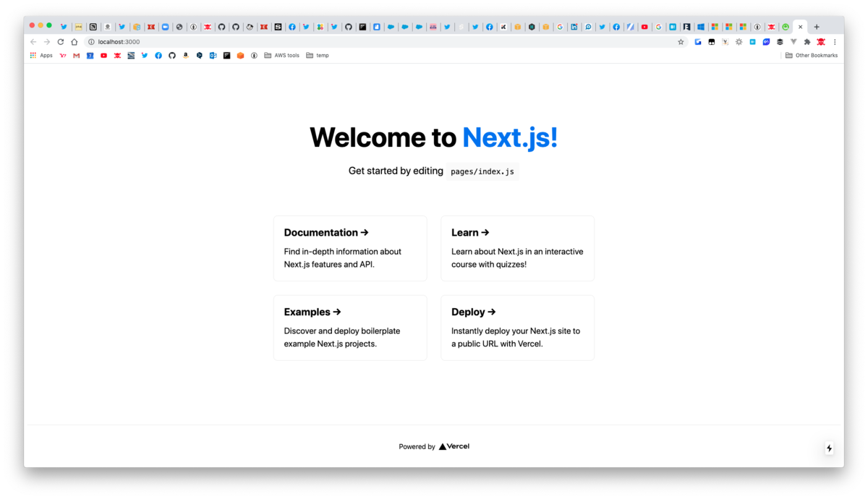Open the Gmail bookmark
The image size is (868, 499).
pyautogui.click(x=77, y=55)
